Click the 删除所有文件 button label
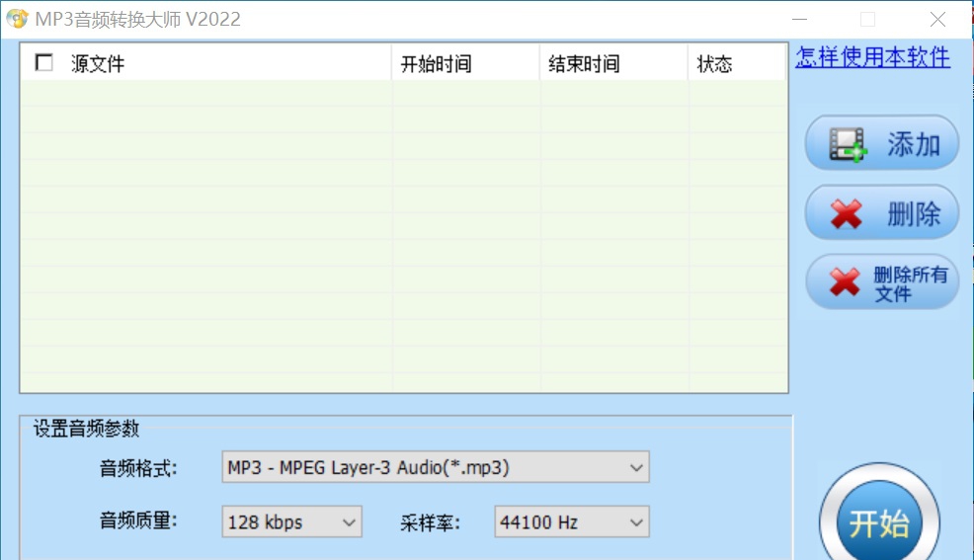This screenshot has width=974, height=560. (911, 283)
